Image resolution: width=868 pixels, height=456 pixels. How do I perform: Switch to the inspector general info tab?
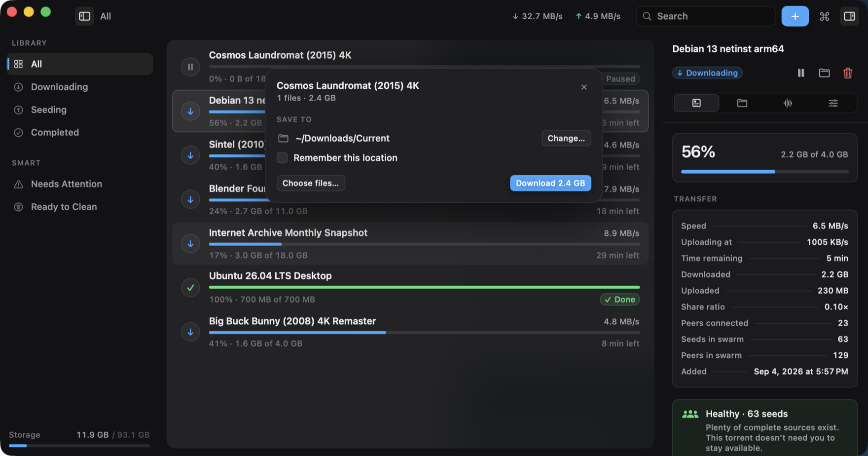696,103
